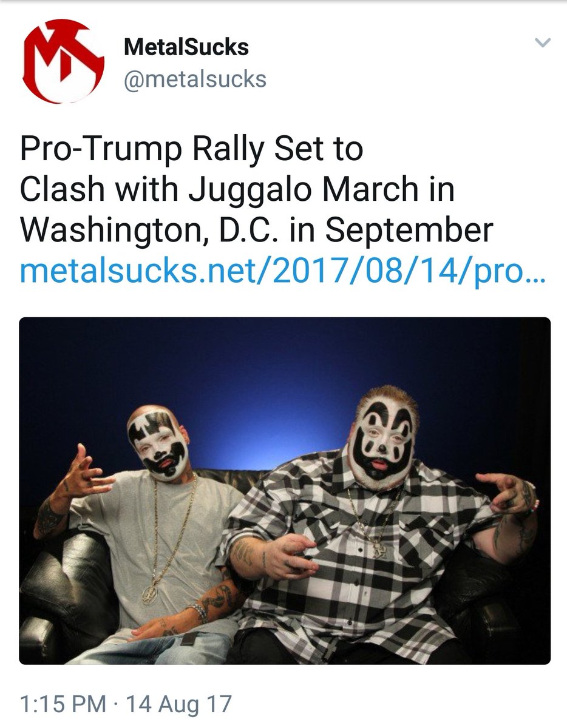Tap the word "September" in the tweet
567x728 pixels.
coord(409,232)
